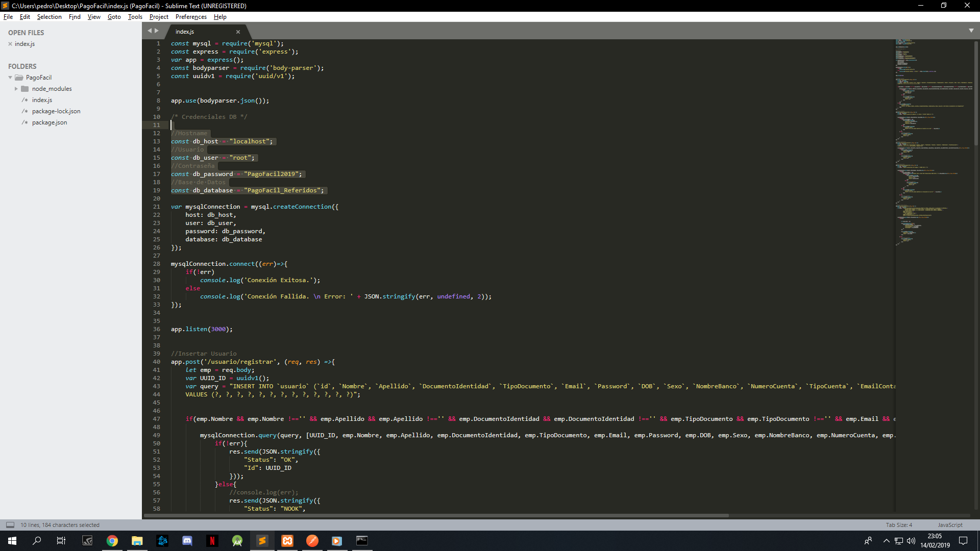Viewport: 980px width, 551px height.
Task: Click the minimap code overview
Action: (x=933, y=143)
